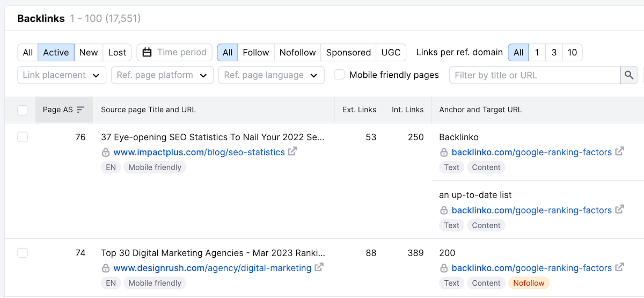Image resolution: width=644 pixels, height=298 pixels.
Task: Click external link icon for '200' anchor target
Action: point(619,267)
